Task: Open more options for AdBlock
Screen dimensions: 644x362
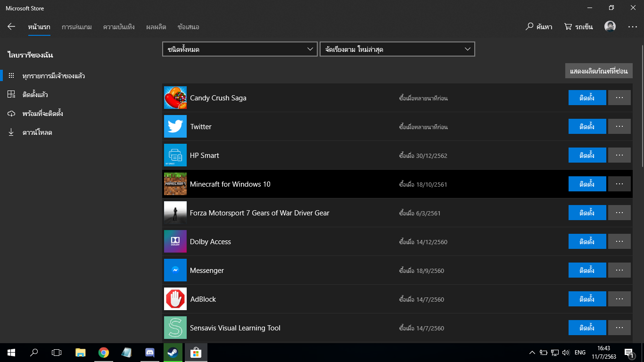Action: click(619, 299)
